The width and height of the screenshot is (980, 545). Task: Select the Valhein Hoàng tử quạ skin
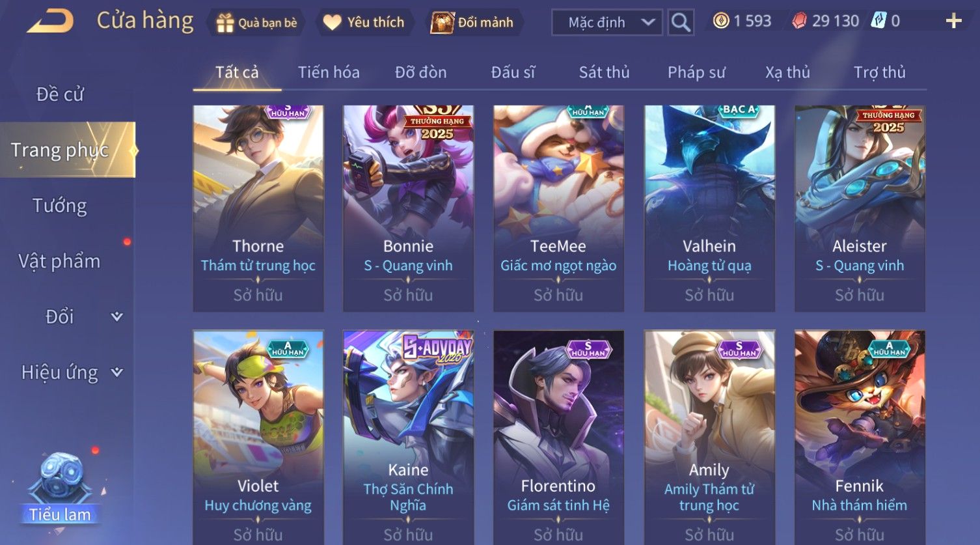(x=709, y=208)
